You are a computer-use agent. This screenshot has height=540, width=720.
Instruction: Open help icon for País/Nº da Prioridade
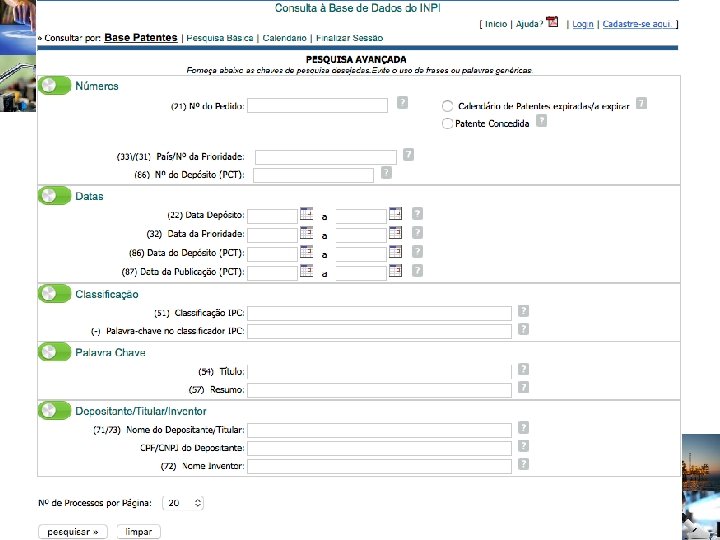coord(408,155)
